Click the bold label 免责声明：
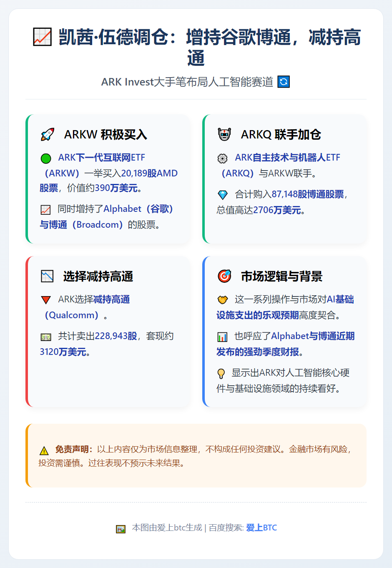The image size is (392, 568). pos(74,449)
